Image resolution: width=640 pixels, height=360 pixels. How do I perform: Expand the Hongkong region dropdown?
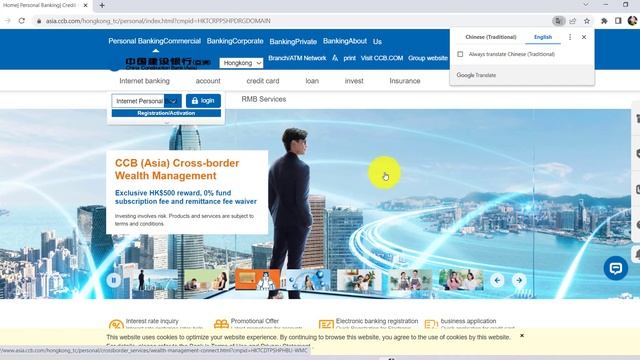(x=241, y=63)
